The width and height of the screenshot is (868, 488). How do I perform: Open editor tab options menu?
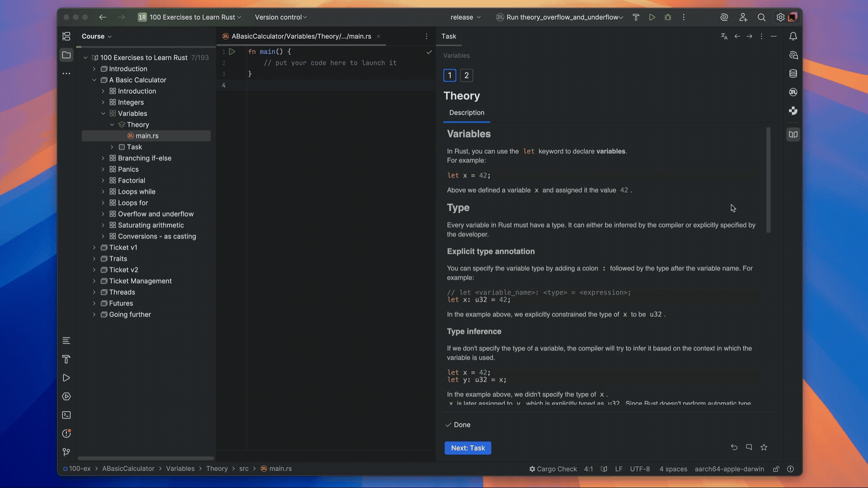click(x=426, y=36)
